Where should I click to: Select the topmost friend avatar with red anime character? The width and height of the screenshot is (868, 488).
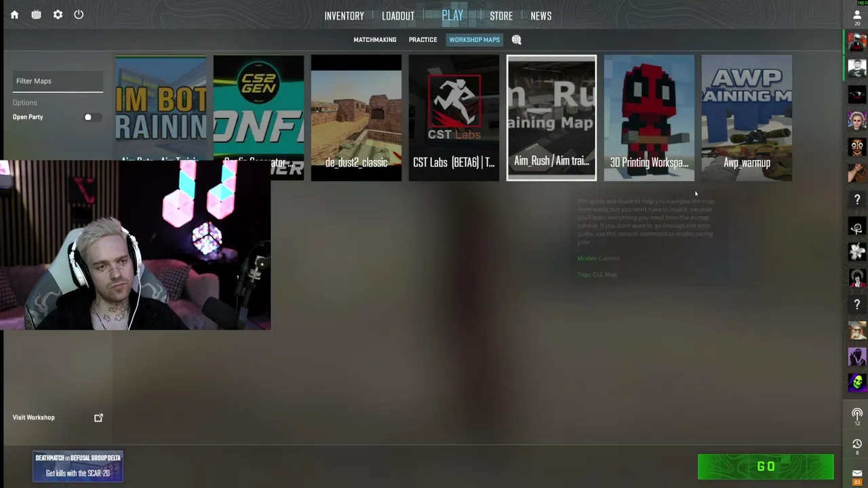pyautogui.click(x=857, y=42)
